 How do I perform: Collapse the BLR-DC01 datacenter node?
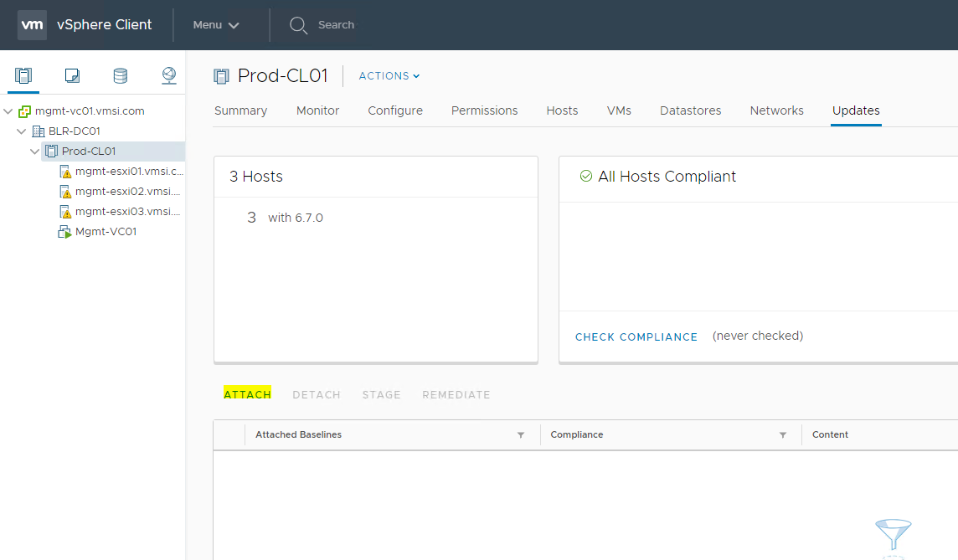pos(22,131)
